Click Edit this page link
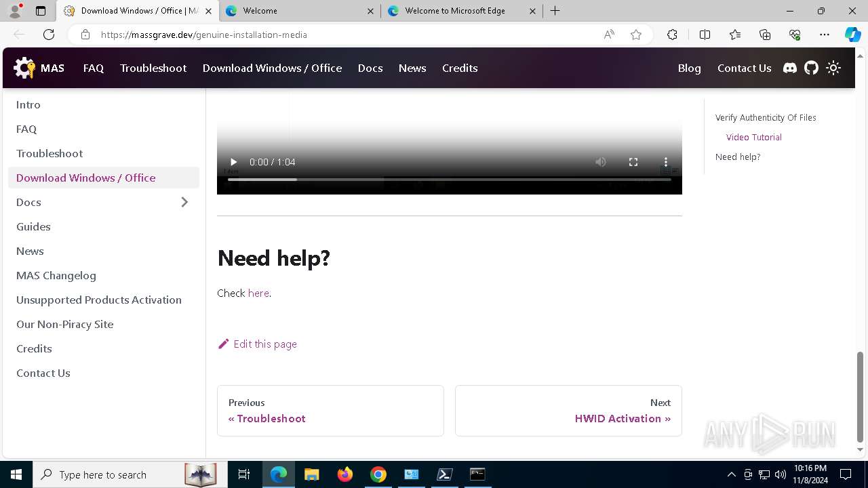The image size is (868, 488). tap(258, 344)
